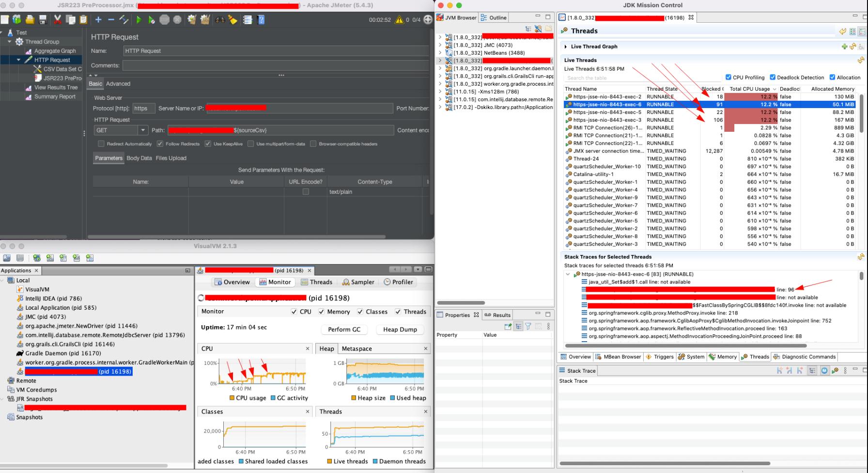Click Start no pauses icon in JMeter

152,19
